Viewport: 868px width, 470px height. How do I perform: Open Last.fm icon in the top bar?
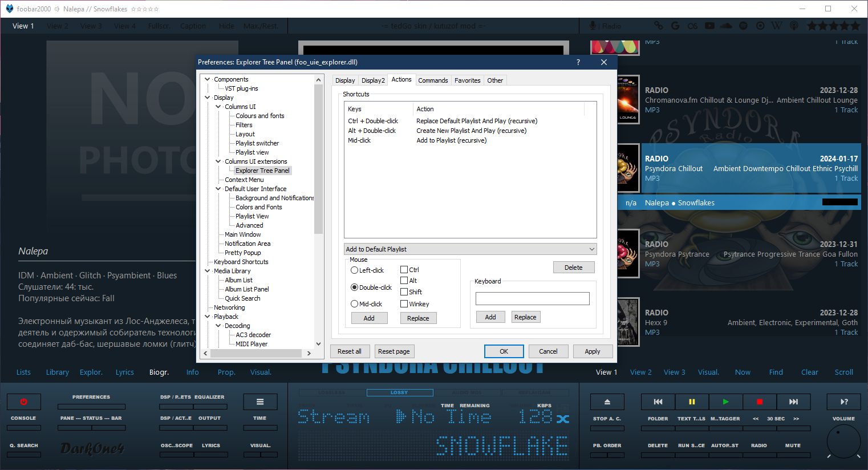692,26
